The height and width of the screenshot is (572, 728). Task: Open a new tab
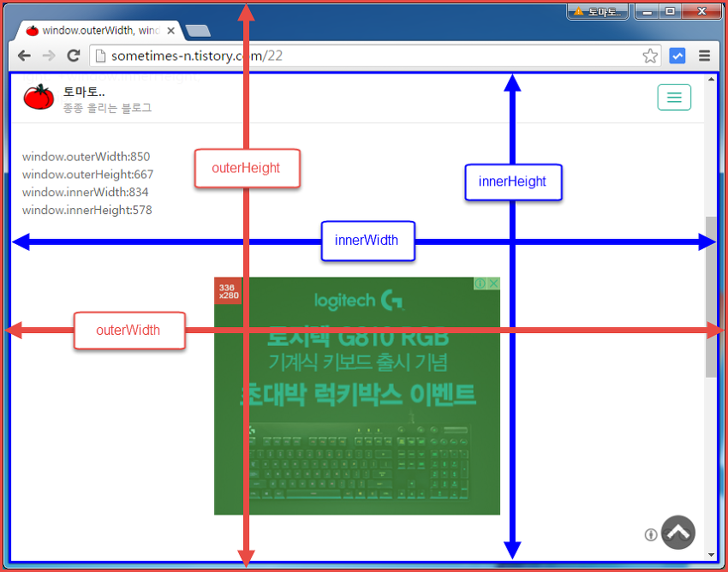pos(198,32)
